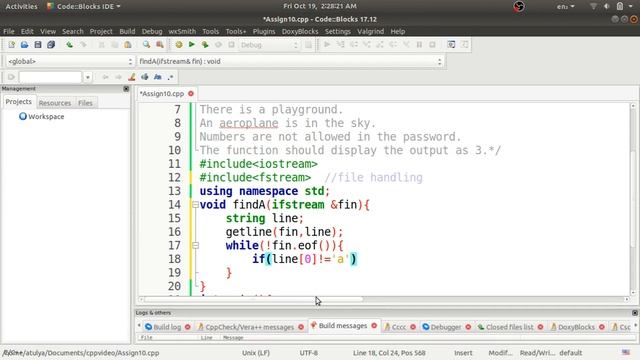This screenshot has height=360, width=640.
Task: Click the Save all files icon
Action: click(x=51, y=44)
